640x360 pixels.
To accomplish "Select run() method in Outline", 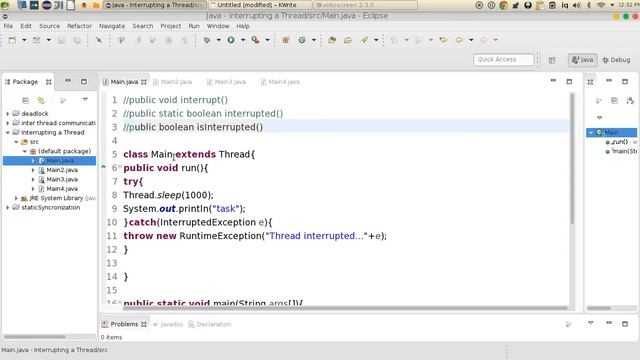I will pos(620,142).
